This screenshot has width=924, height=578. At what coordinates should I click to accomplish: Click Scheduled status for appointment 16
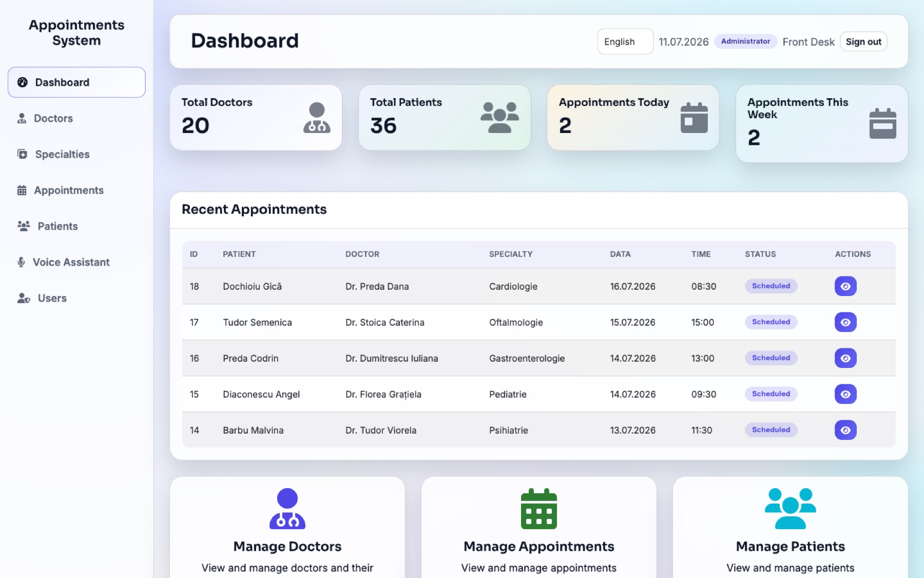pyautogui.click(x=771, y=358)
